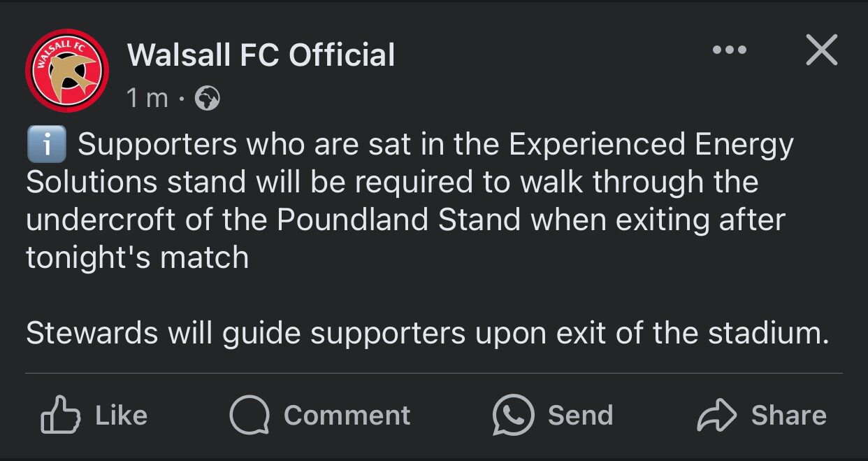This screenshot has height=461, width=868.
Task: Click the Like label
Action: click(122, 416)
